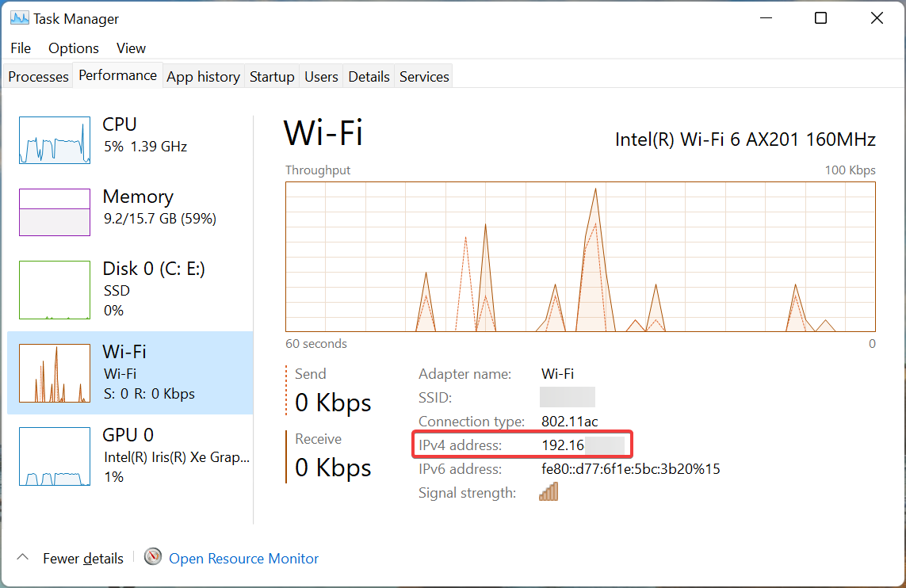Open the File menu
The image size is (906, 588).
21,48
